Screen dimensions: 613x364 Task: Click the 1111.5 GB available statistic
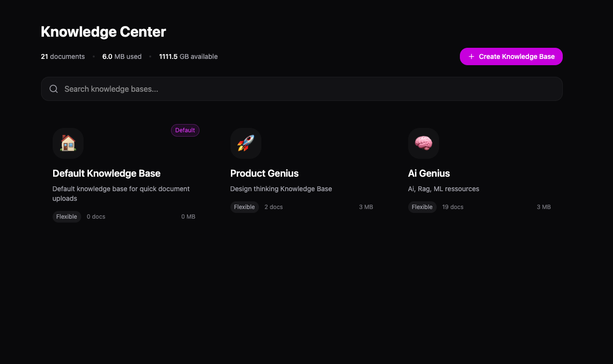pyautogui.click(x=188, y=56)
